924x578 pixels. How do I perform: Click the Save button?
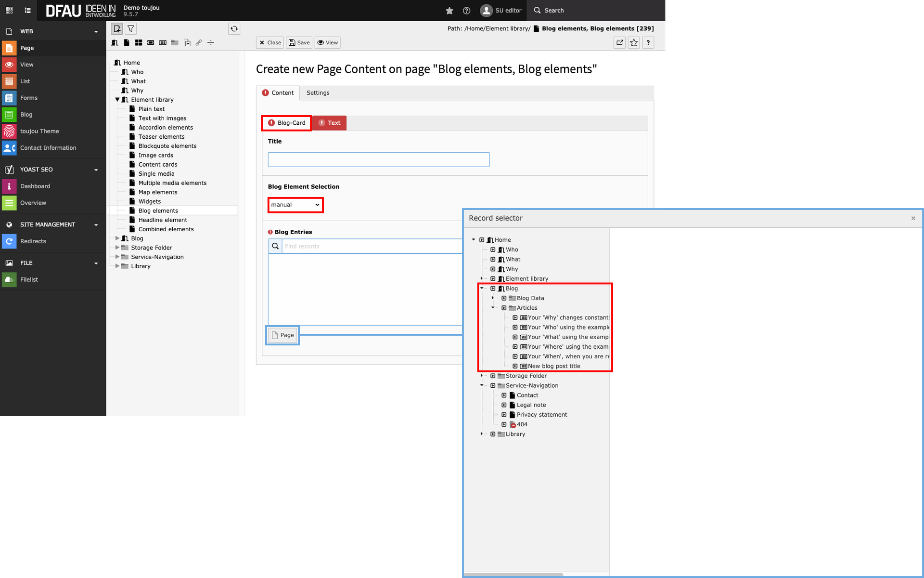pos(299,43)
